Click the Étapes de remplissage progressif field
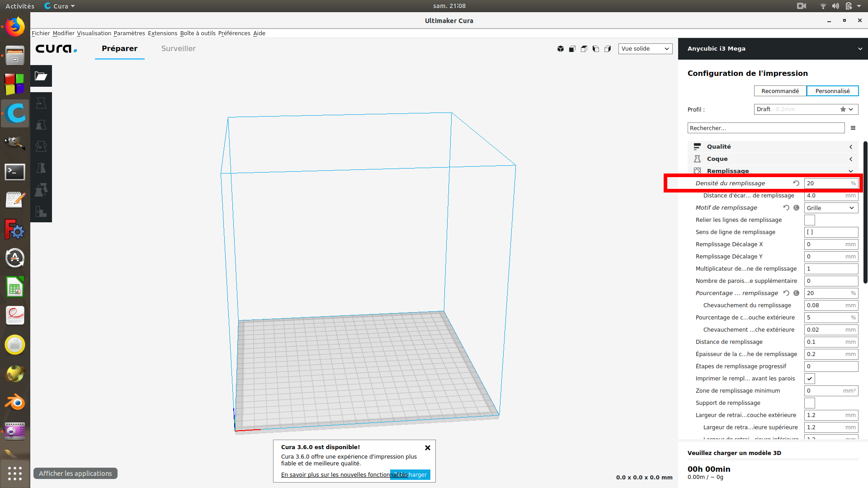The height and width of the screenshot is (488, 868). tap(831, 366)
